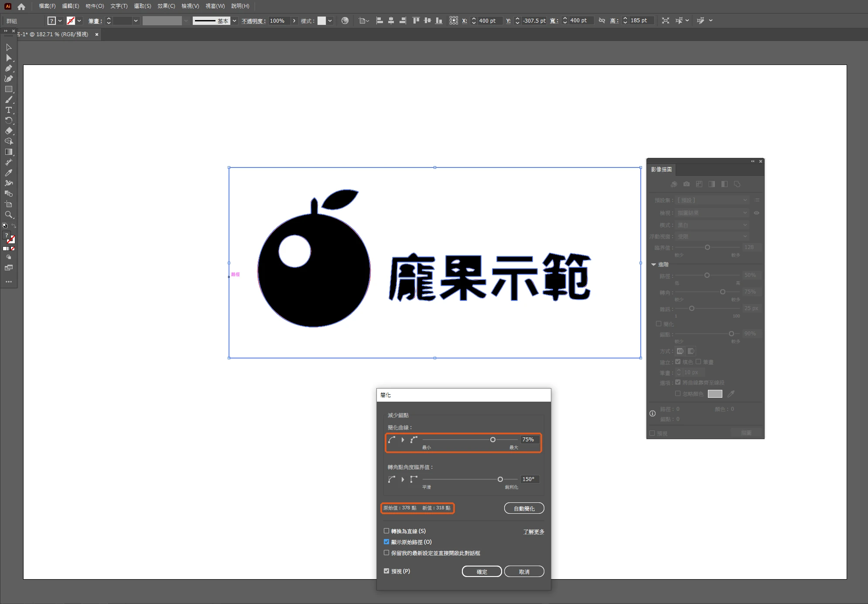The height and width of the screenshot is (604, 868).
Task: Uncheck 顯示原始路徑 (O) checkbox
Action: pos(386,542)
